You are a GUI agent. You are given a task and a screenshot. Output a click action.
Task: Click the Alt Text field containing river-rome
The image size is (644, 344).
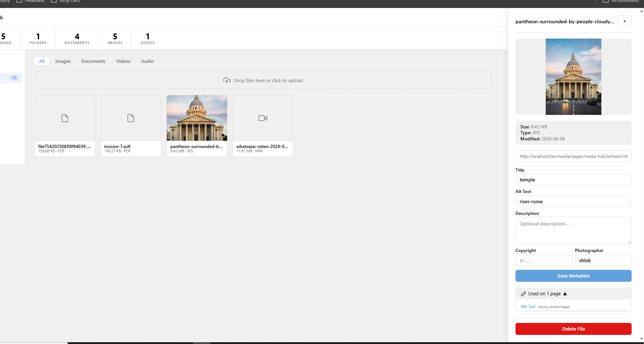pyautogui.click(x=573, y=201)
